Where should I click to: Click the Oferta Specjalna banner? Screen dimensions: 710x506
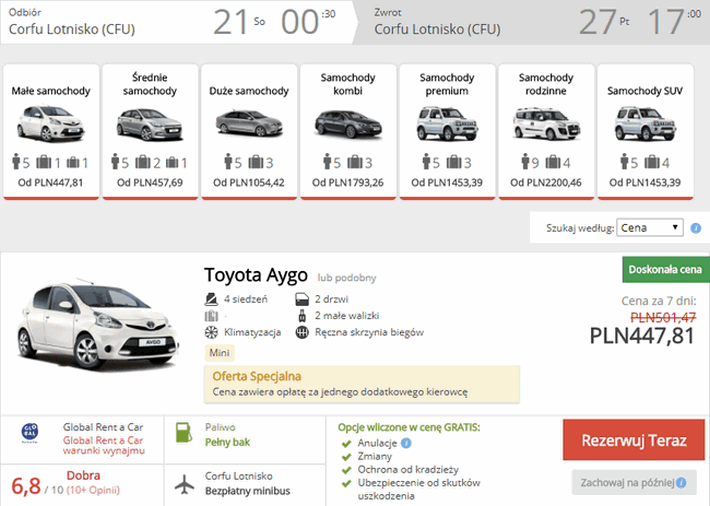(x=362, y=384)
